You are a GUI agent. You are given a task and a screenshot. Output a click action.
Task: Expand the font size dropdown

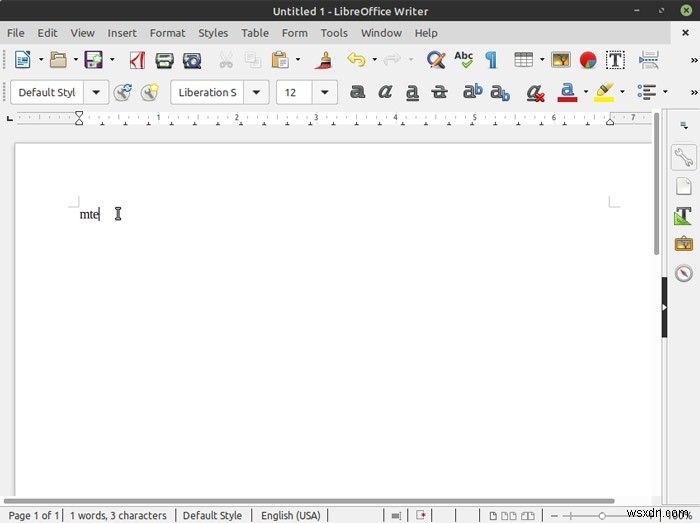pos(325,92)
